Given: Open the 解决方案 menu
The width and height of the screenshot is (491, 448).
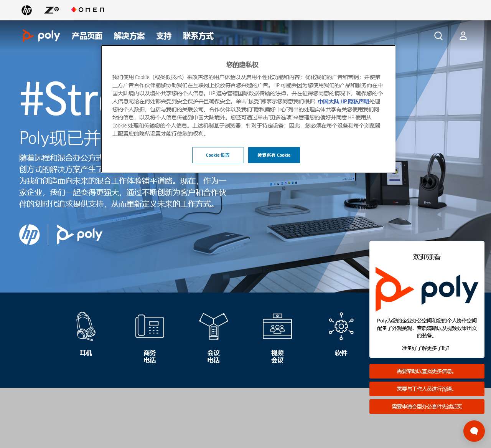Looking at the screenshot, I should click(129, 36).
